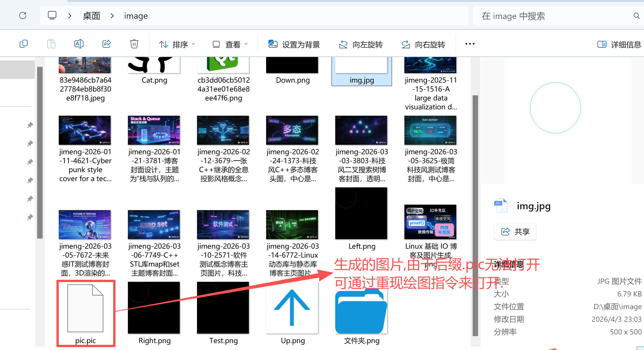
Task: Click the rename icon in toolbar
Action: 79,44
